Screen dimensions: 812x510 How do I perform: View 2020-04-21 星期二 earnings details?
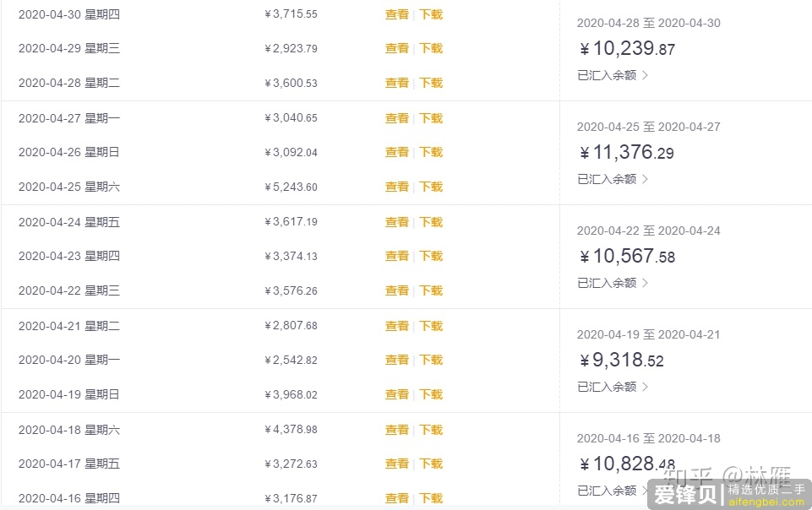pos(397,327)
